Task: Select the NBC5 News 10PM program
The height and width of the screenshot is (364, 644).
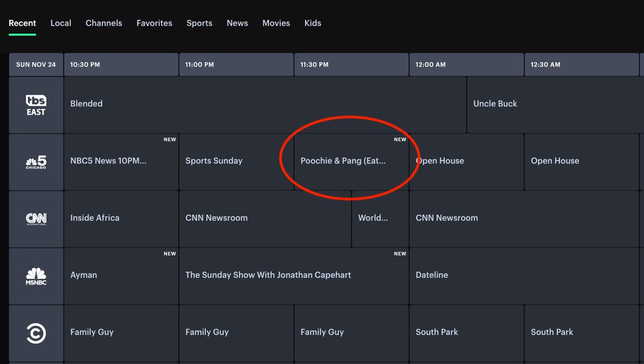Action: coord(121,162)
